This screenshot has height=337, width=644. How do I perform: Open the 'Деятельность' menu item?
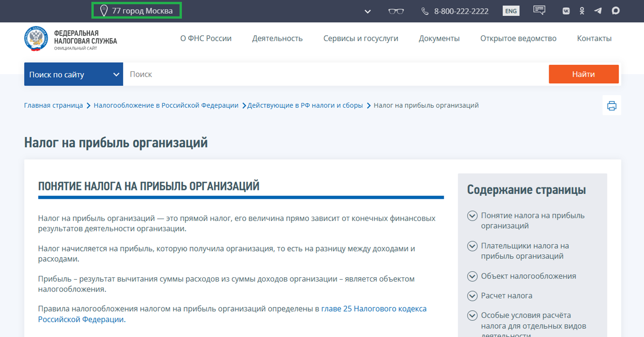tap(277, 38)
